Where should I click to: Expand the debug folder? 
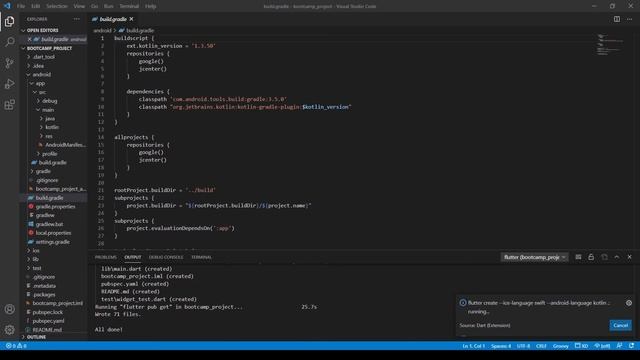(50, 101)
